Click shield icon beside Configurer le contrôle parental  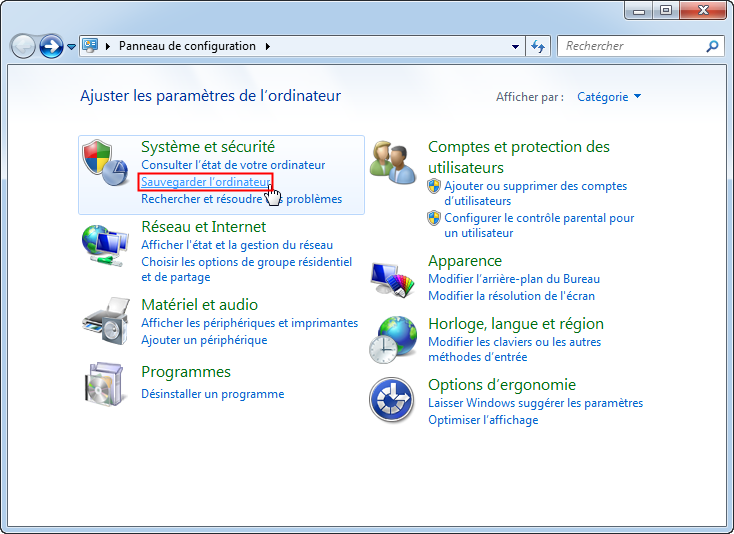[x=434, y=218]
